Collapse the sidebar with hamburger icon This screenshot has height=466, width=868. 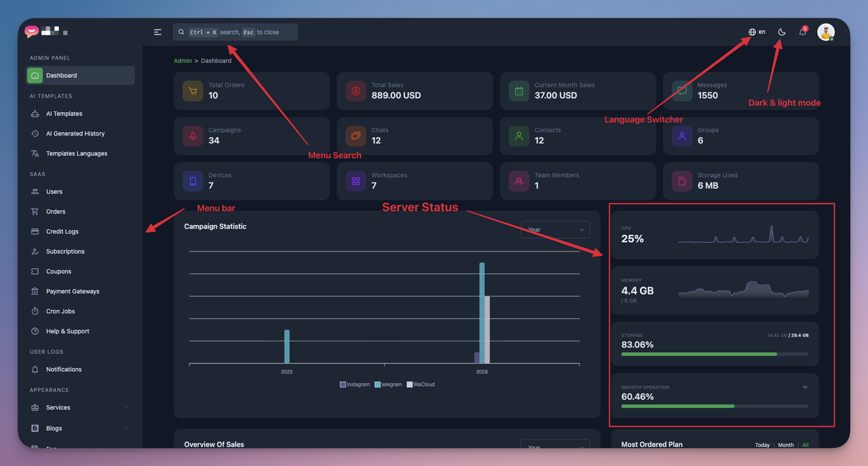[157, 32]
